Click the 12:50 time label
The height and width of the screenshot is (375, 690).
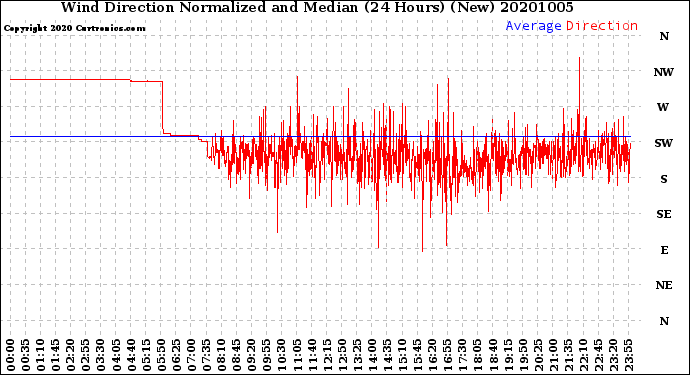pos(342,355)
